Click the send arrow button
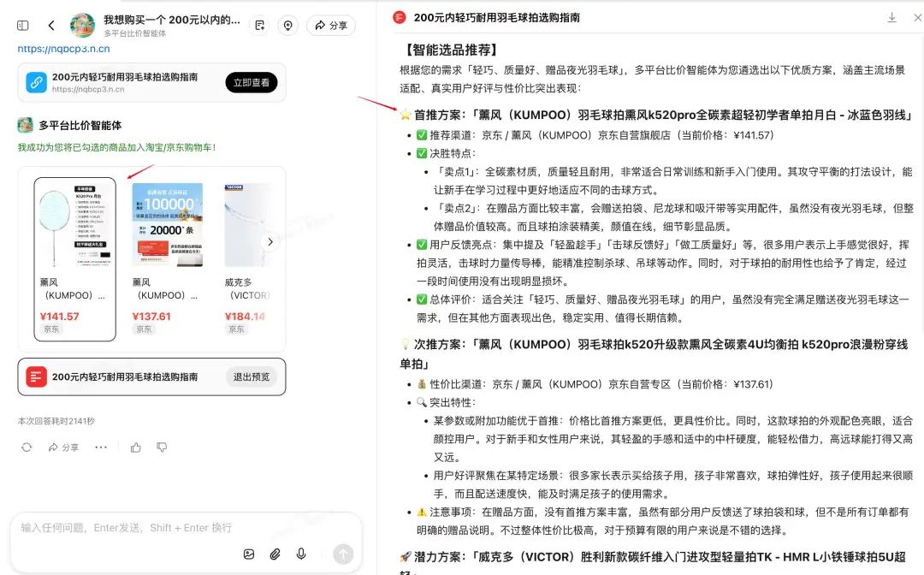This screenshot has height=575, width=924. 343,554
